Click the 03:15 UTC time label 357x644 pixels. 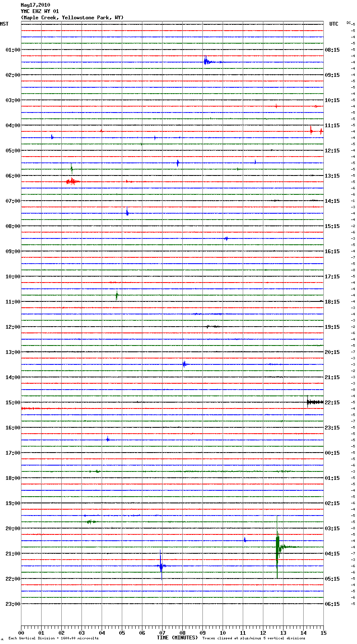coord(332,528)
